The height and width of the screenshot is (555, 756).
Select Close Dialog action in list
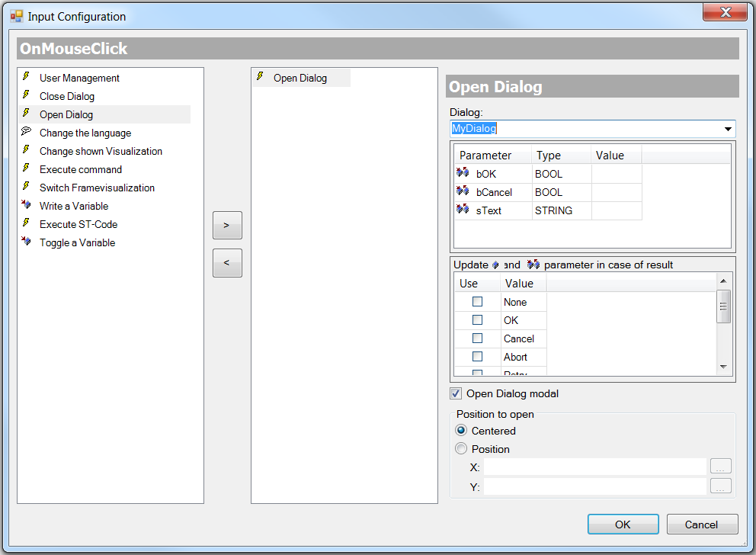coord(67,96)
